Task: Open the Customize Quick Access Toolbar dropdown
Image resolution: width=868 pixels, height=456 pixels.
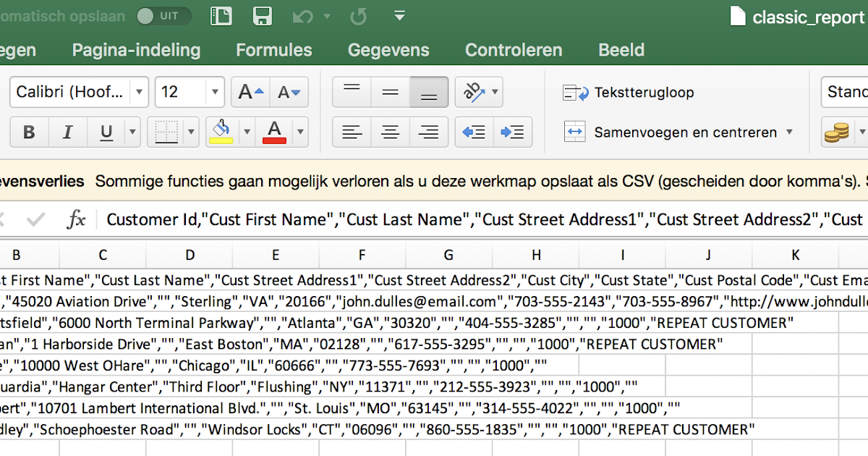Action: coord(399,15)
